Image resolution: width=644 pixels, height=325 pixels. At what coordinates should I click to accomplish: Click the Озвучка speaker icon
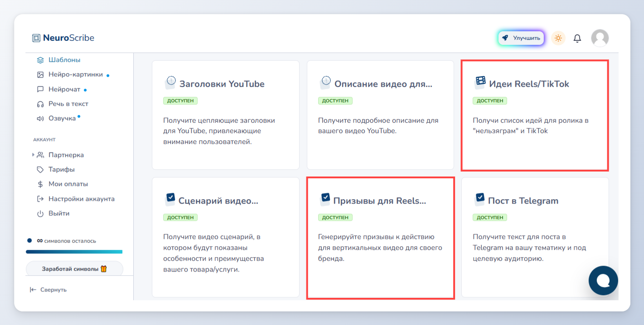(x=40, y=119)
